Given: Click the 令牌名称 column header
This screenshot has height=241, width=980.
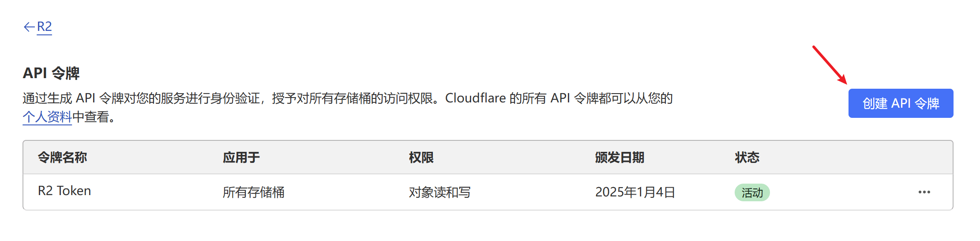Looking at the screenshot, I should click(x=63, y=158).
